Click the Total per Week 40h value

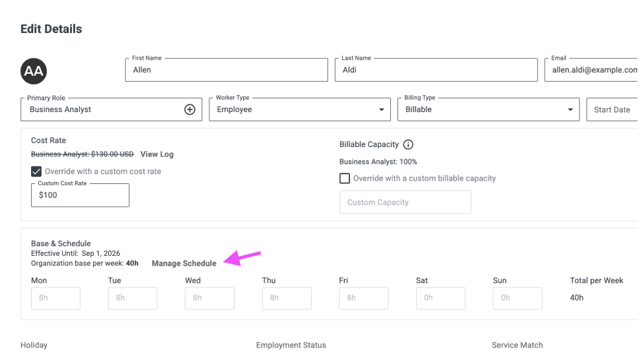577,297
